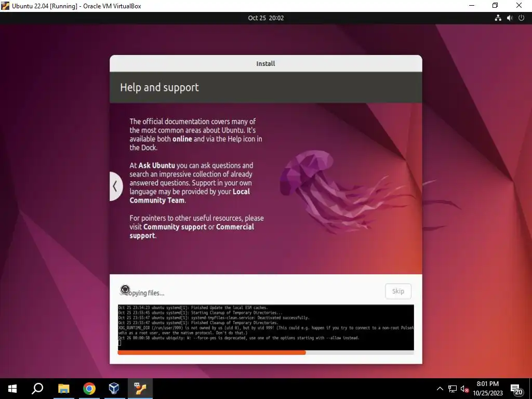Viewport: 532px width, 399px height.
Task: Click the Copying files status text
Action: 145,293
